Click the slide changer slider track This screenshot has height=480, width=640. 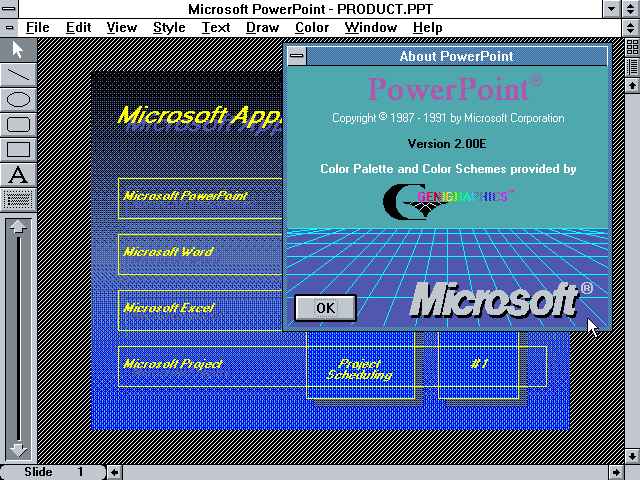[18, 339]
